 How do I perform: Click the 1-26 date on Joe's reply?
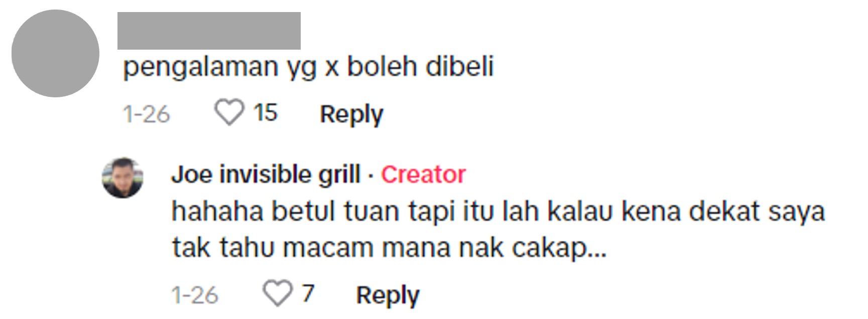click(x=195, y=295)
